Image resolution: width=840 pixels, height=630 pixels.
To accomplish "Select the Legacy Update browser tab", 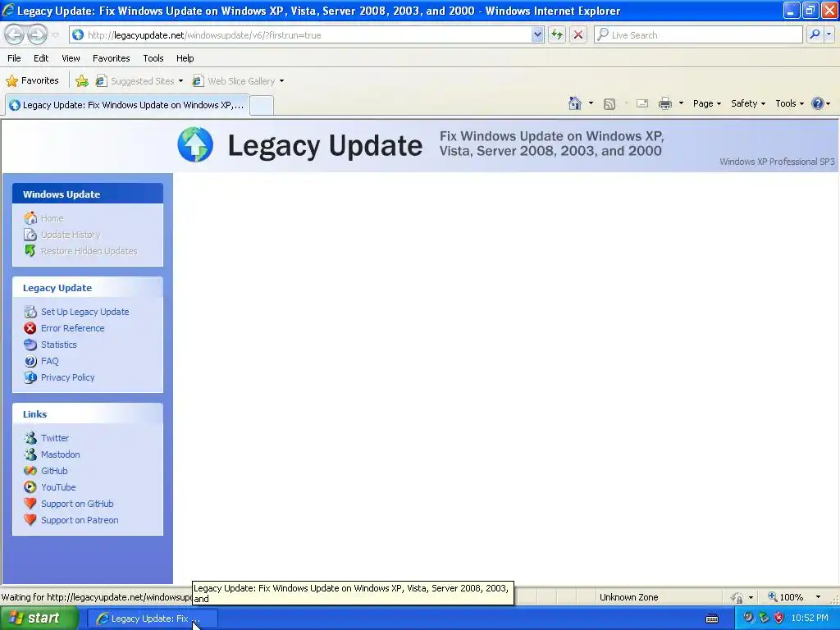I will coord(127,105).
